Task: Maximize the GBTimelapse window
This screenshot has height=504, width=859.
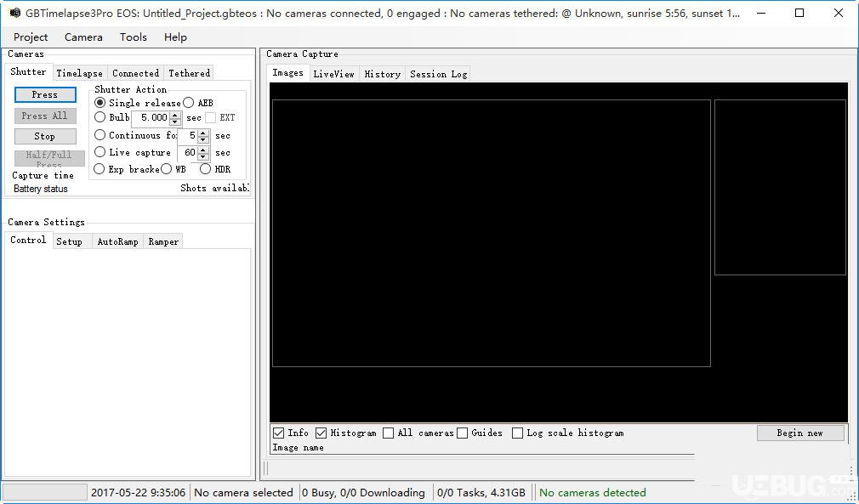Action: 799,13
